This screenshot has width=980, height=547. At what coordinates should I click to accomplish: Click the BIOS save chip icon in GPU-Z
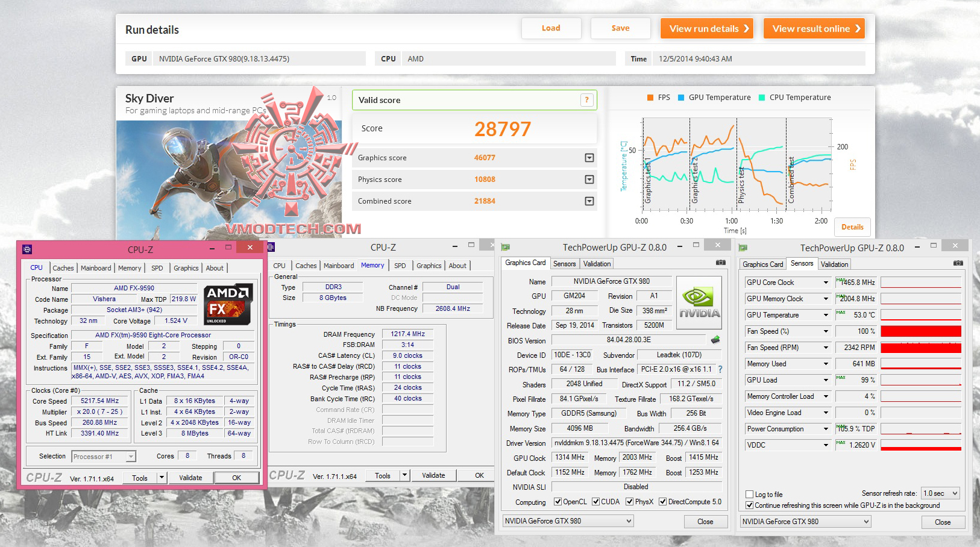pos(715,340)
